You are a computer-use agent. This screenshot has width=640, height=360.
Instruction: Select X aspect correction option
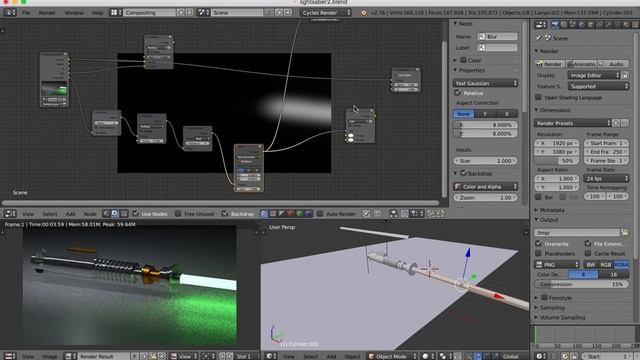(507, 114)
